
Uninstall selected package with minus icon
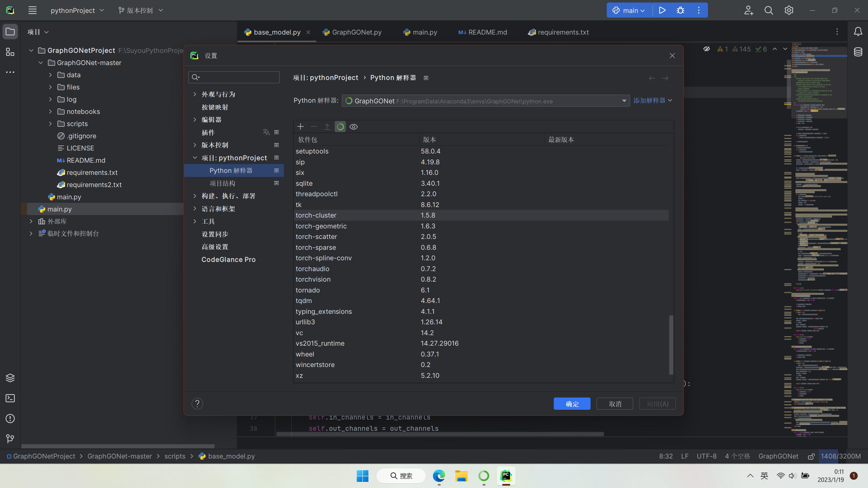click(313, 126)
